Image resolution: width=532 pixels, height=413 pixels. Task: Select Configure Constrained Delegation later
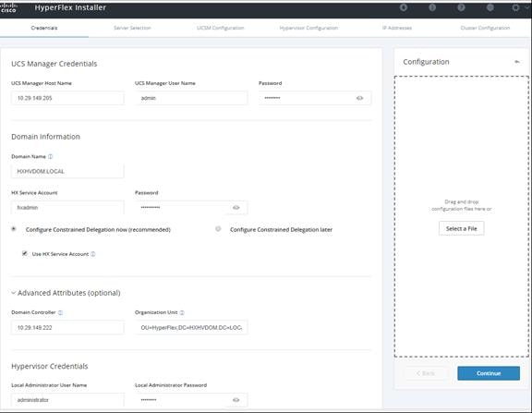pyautogui.click(x=218, y=229)
